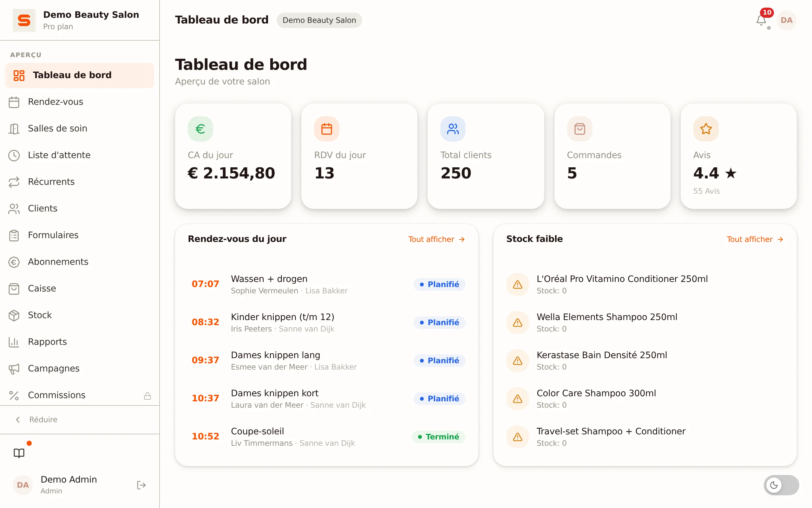Tout afficher link in Stock faible
This screenshot has height=508, width=812.
pyautogui.click(x=755, y=239)
